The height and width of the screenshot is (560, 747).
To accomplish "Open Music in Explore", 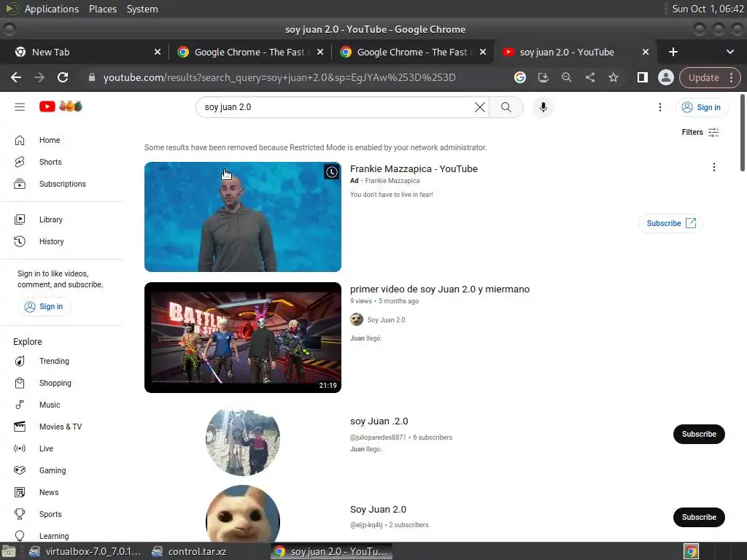I will 50,405.
